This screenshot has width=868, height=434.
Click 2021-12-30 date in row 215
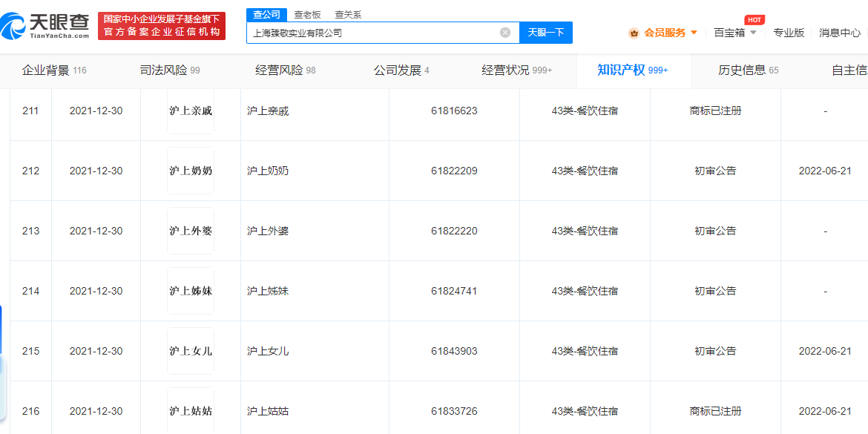(x=96, y=351)
